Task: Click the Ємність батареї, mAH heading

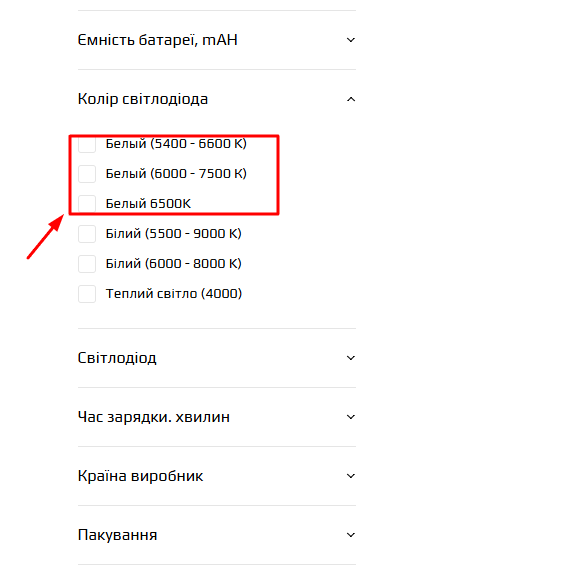Action: point(157,40)
